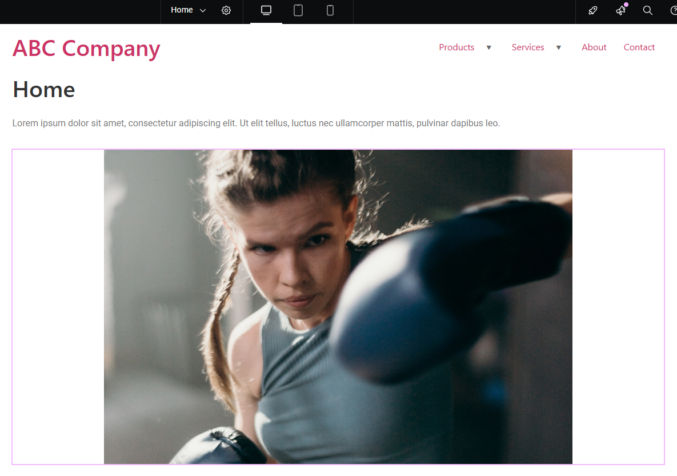Go to the About page link
Screen dimensions: 677x476
[594, 47]
